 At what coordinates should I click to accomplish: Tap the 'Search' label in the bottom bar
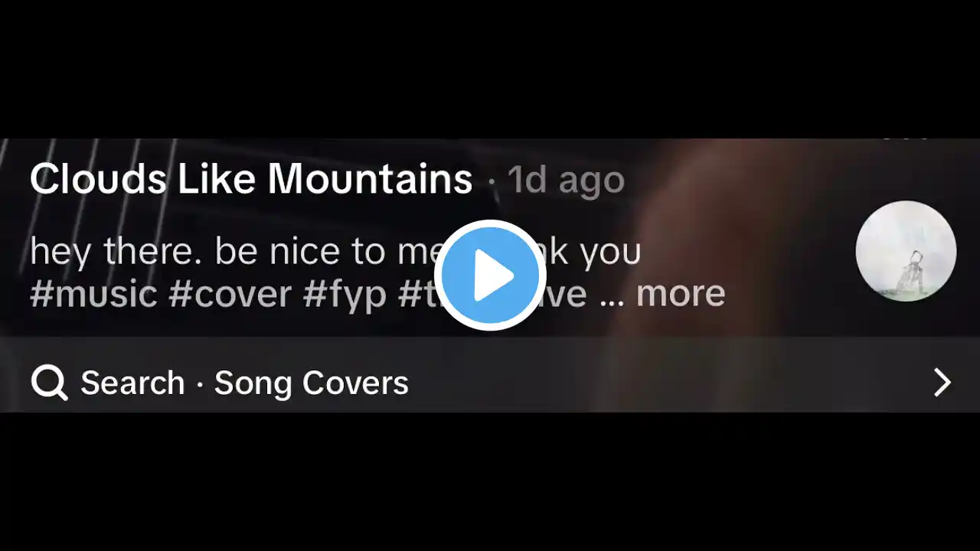click(132, 383)
